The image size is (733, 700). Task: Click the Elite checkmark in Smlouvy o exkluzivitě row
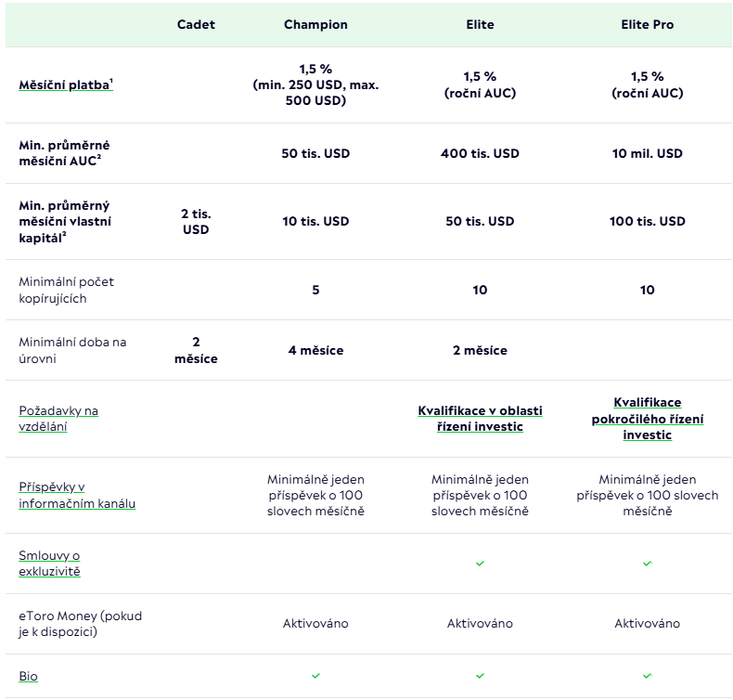[x=480, y=564]
